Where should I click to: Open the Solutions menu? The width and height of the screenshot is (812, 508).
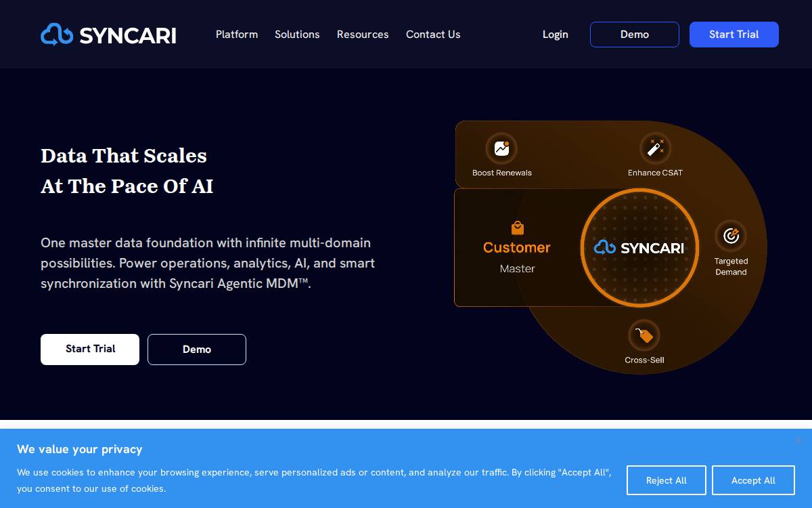pyautogui.click(x=297, y=35)
